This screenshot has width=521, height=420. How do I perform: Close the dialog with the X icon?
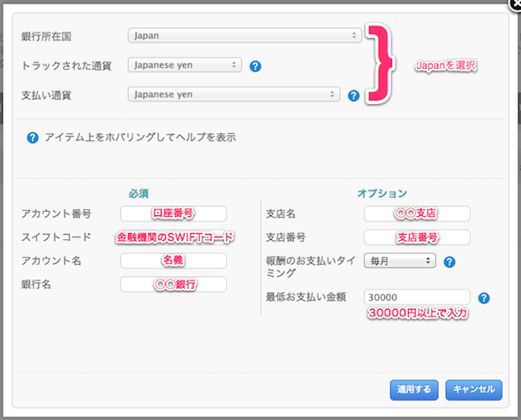pyautogui.click(x=515, y=4)
